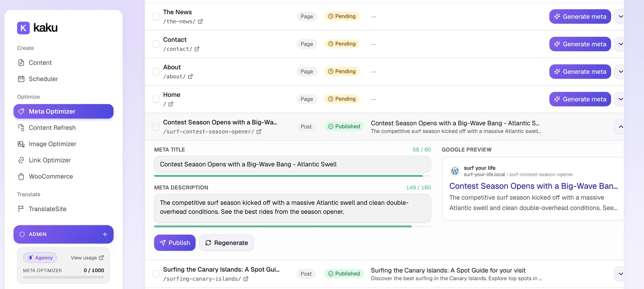Open external link icon for Home slug
Viewport: 644px width, 289px height.
[x=171, y=104]
